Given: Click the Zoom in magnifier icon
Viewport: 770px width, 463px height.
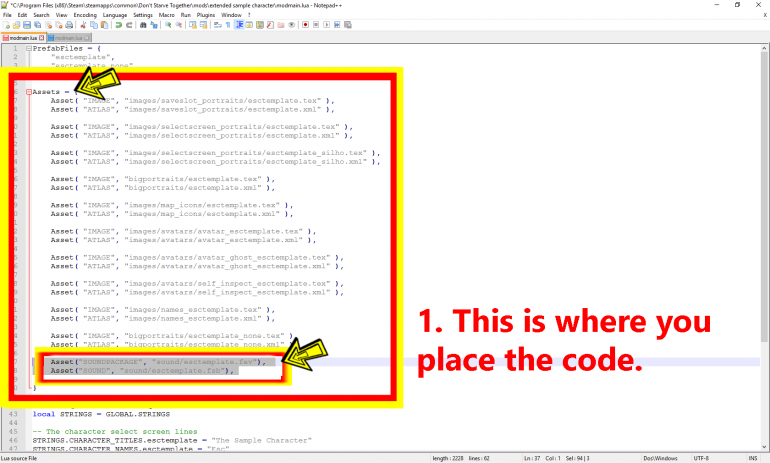Looking at the screenshot, I should pyautogui.click(x=168, y=25).
